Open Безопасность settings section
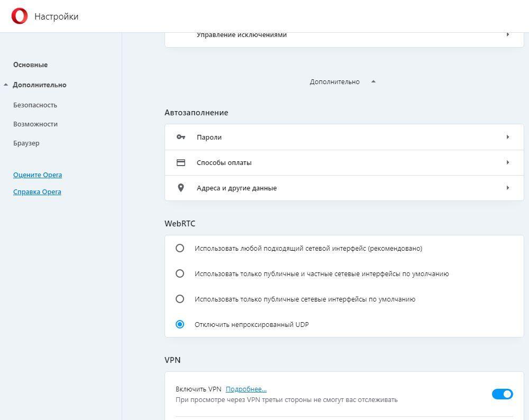The height and width of the screenshot is (420, 529). [x=35, y=105]
